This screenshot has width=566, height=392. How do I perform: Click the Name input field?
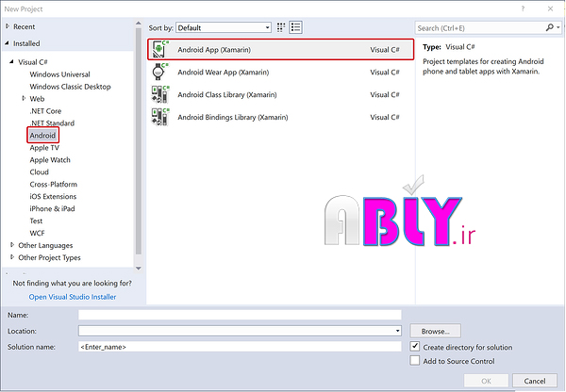click(240, 315)
